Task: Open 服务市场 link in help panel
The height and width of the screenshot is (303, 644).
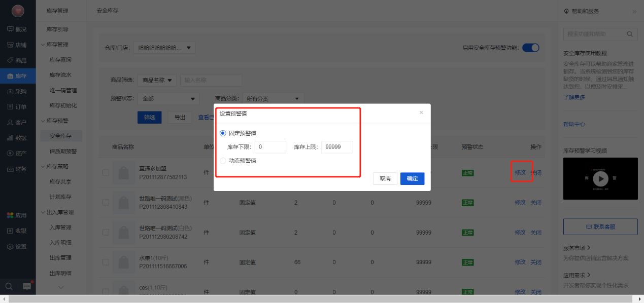Action: pyautogui.click(x=578, y=248)
